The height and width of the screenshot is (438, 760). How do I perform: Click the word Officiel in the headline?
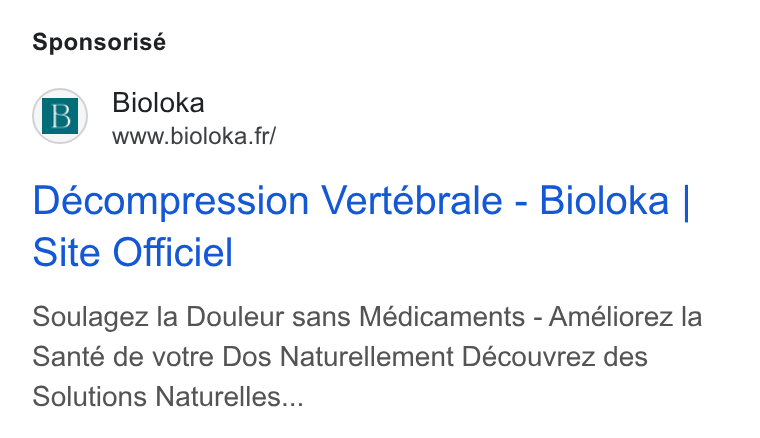173,252
